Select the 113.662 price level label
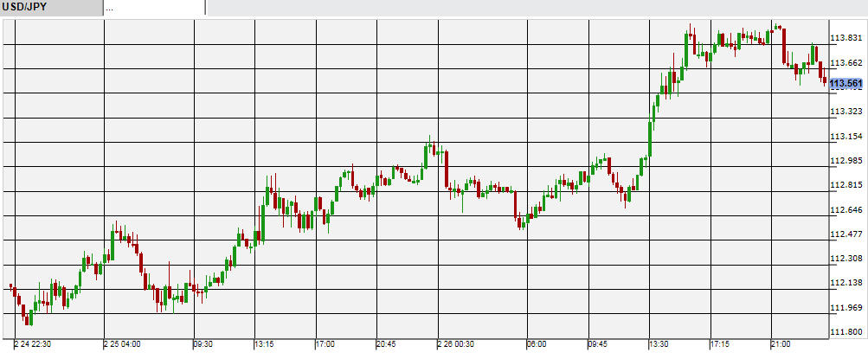This screenshot has height=359, width=868. pyautogui.click(x=846, y=62)
